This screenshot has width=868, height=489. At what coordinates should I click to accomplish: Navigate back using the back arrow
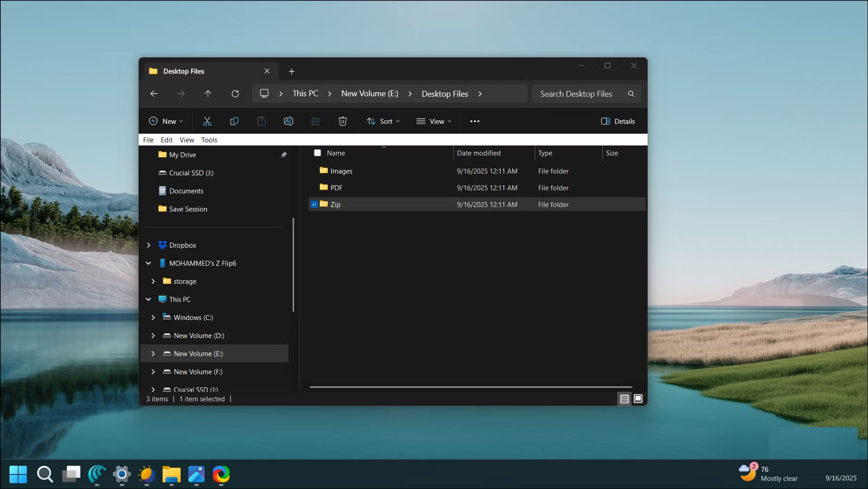tap(154, 94)
